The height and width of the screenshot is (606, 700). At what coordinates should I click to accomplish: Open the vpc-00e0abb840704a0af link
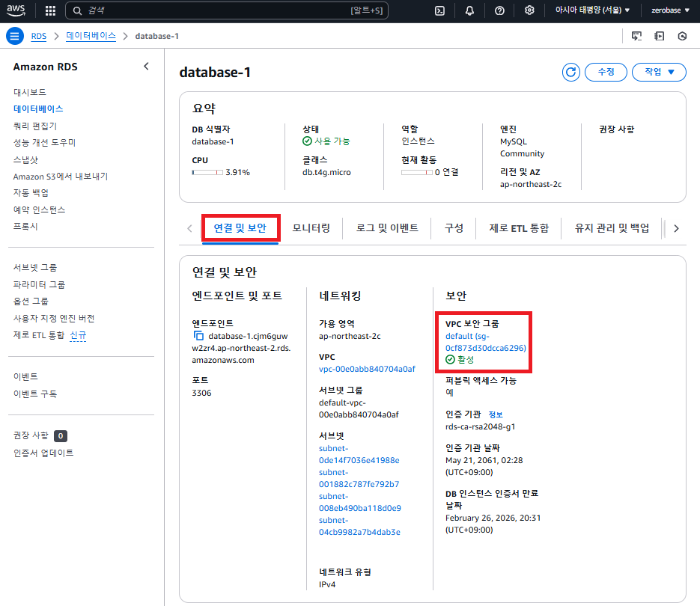(367, 369)
